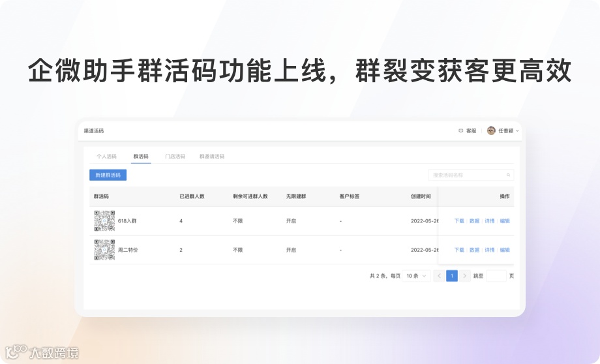Click 不限 in the 618入群 row
This screenshot has height=364, width=600.
(237, 221)
